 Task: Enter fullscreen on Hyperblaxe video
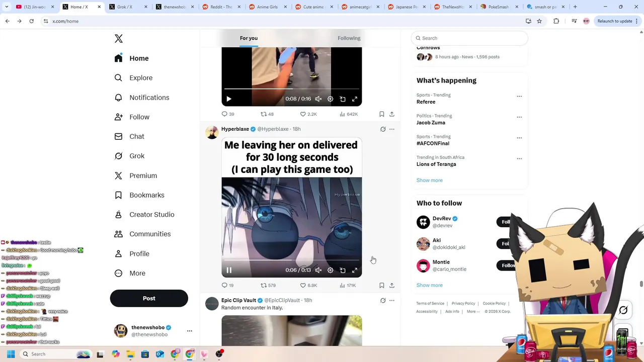coord(355,270)
